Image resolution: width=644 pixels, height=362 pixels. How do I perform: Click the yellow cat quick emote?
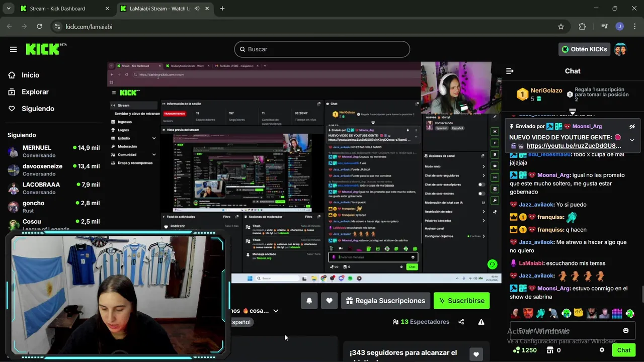pos(579,314)
